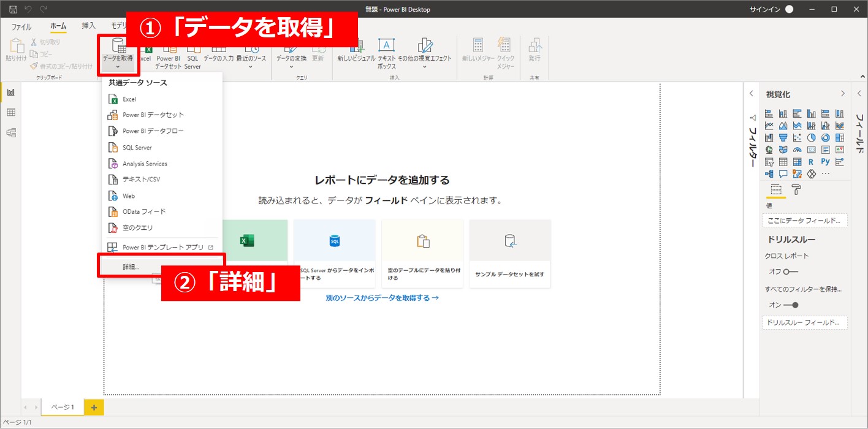Viewport: 868px width, 429px height.
Task: Select the R script visual icon
Action: (811, 162)
